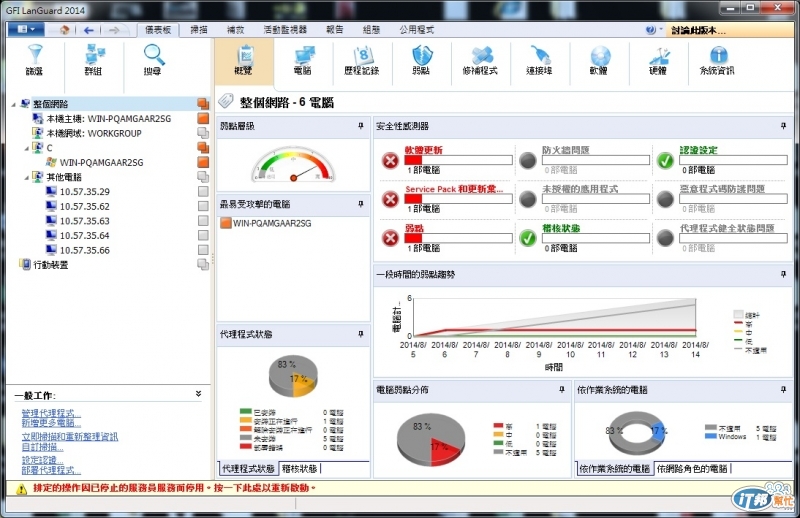Collapse the C tree node
This screenshot has height=518, width=800.
click(27, 149)
